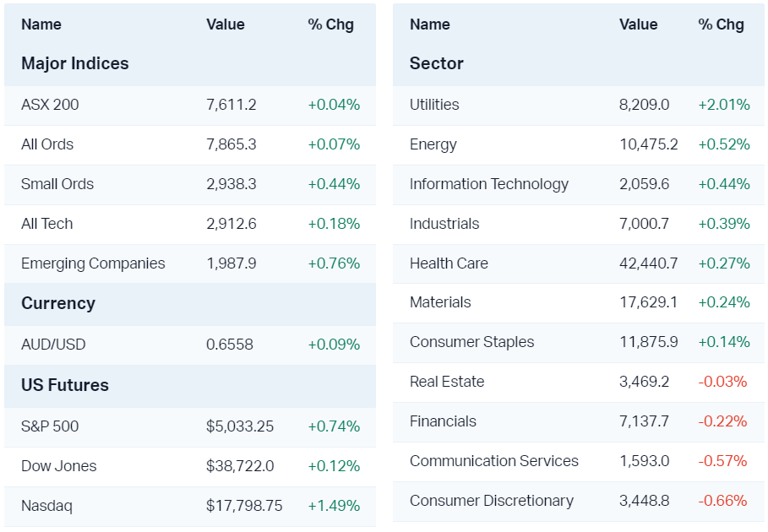Open the Dow Jones futures row
This screenshot has height=532, width=768.
(x=59, y=466)
